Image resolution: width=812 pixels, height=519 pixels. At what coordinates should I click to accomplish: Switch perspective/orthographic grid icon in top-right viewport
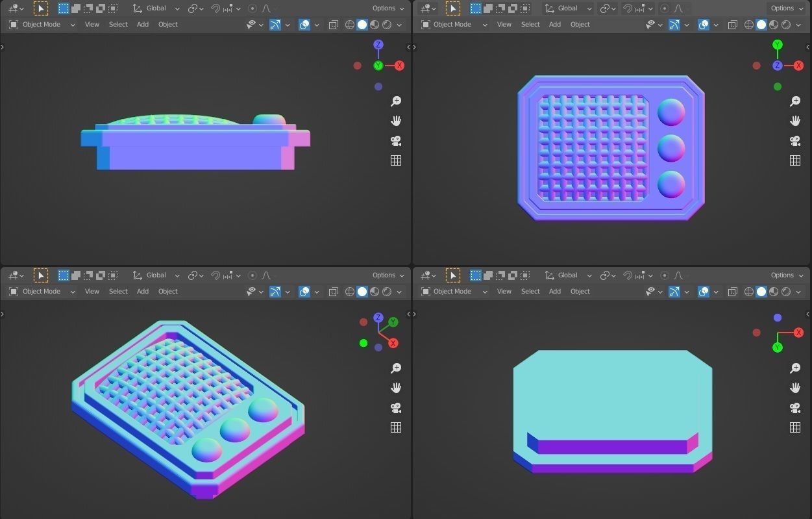(x=795, y=160)
